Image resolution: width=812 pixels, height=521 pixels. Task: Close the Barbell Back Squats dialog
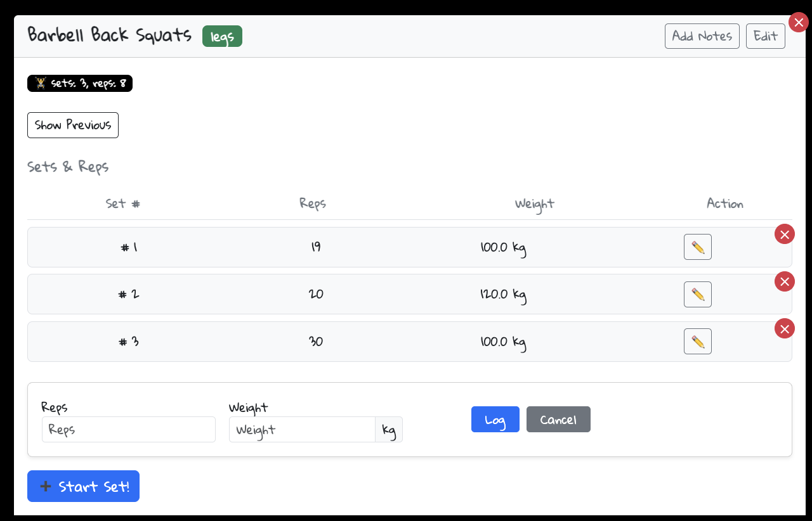(799, 22)
